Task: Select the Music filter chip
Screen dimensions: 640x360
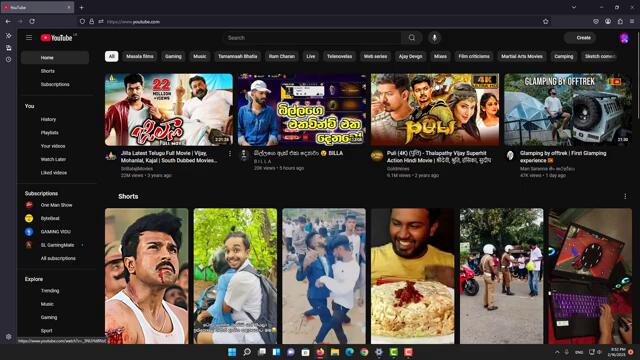Action: tap(200, 56)
